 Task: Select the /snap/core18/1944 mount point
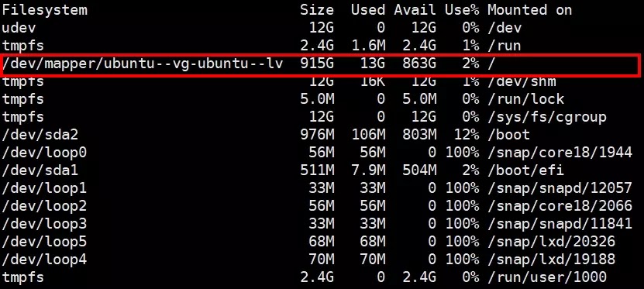(560, 153)
